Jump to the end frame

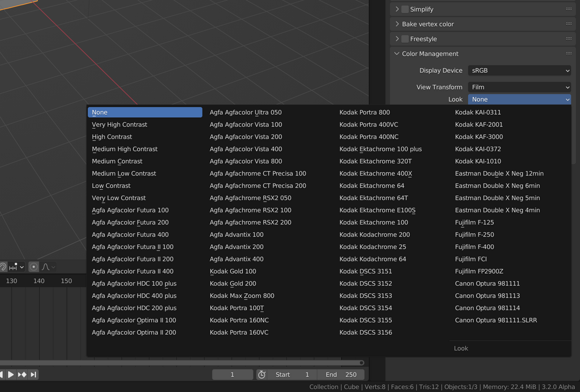click(x=33, y=375)
